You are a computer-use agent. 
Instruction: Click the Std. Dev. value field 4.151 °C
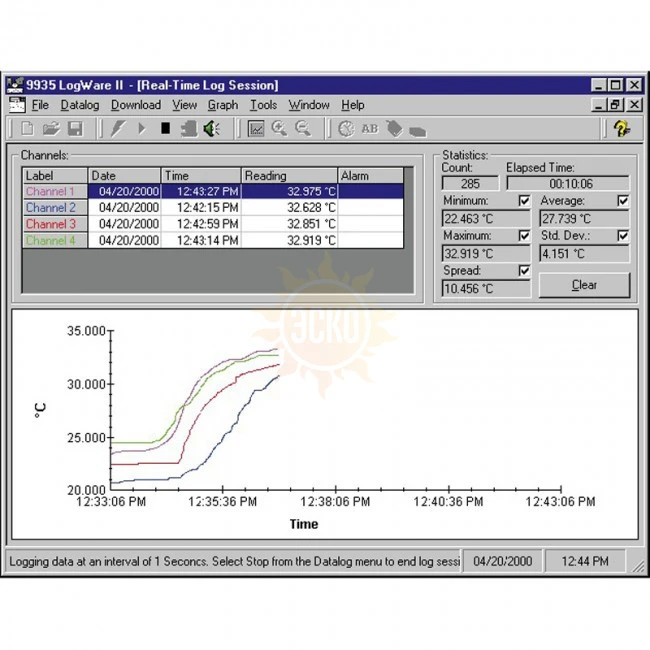584,253
